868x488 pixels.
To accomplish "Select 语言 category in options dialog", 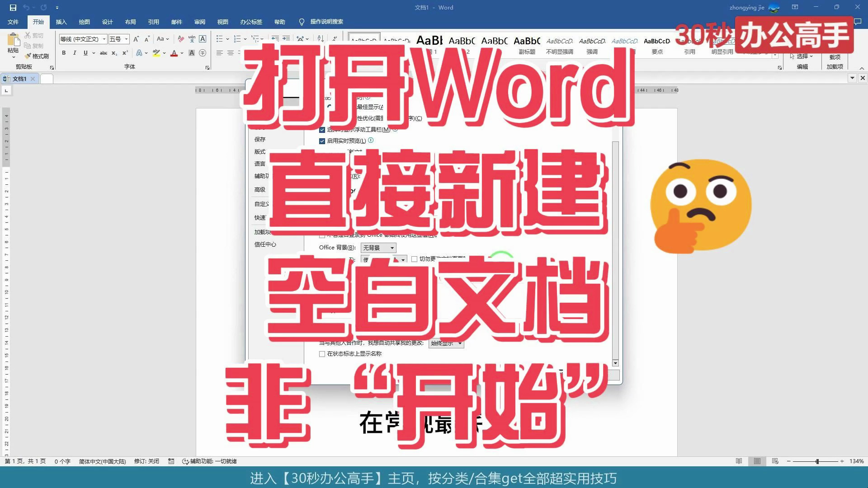I will click(x=259, y=164).
